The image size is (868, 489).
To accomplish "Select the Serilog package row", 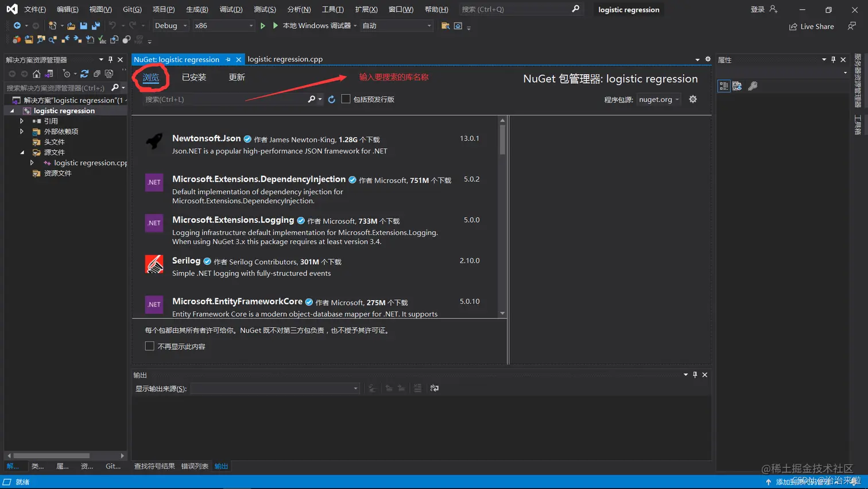I will coord(314,267).
